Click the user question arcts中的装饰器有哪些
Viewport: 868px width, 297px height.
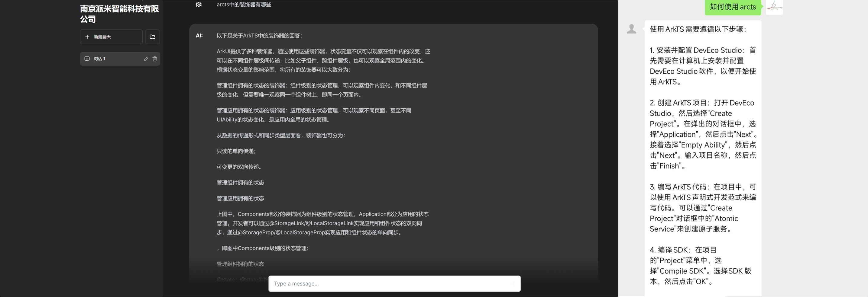244,4
